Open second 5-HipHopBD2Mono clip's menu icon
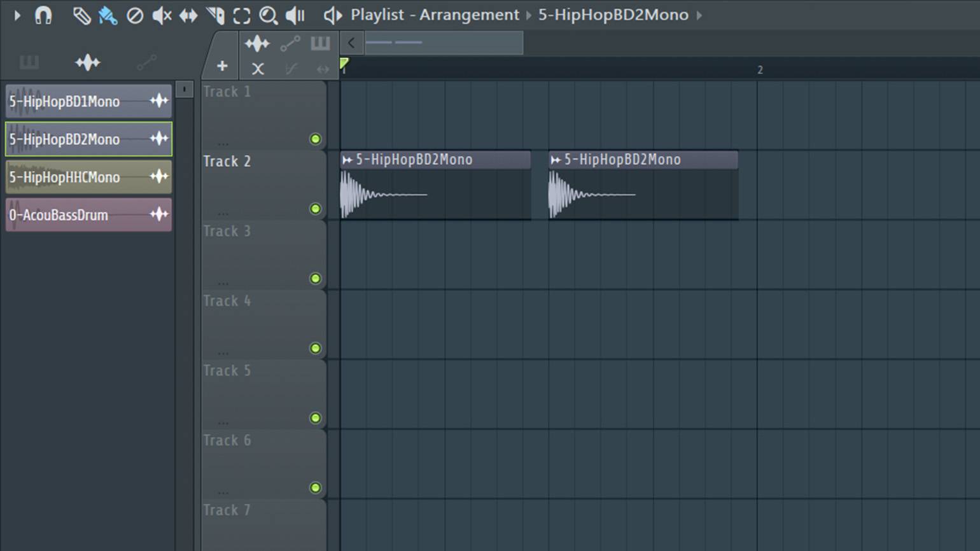Image resolution: width=980 pixels, height=551 pixels. click(556, 160)
